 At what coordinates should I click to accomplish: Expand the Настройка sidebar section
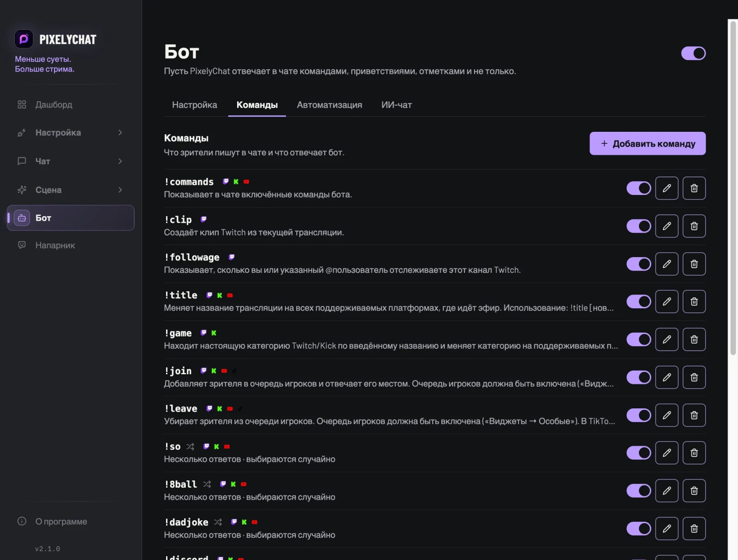[x=71, y=133]
